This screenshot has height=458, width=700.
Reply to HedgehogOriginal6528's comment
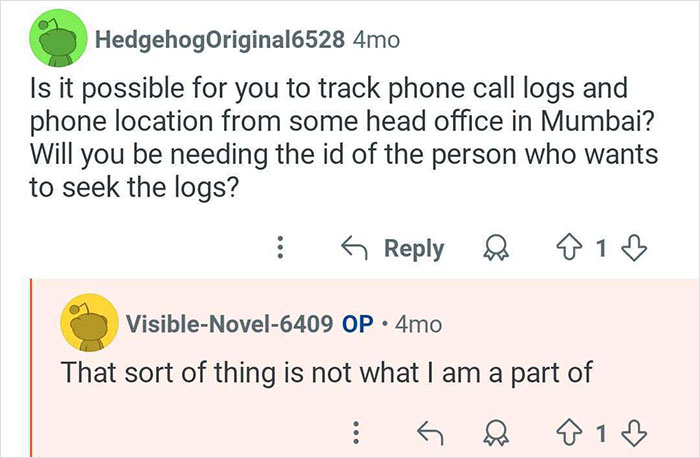394,248
